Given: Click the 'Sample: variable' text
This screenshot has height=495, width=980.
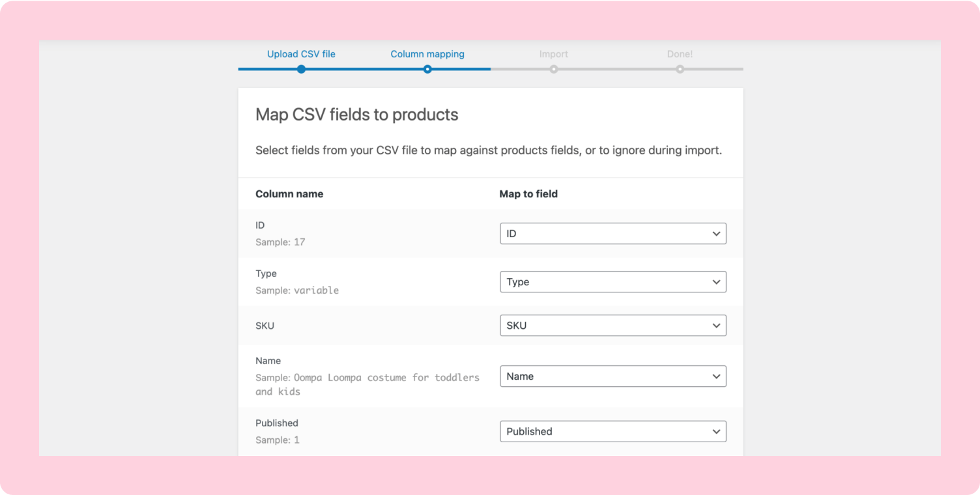Looking at the screenshot, I should tap(297, 290).
